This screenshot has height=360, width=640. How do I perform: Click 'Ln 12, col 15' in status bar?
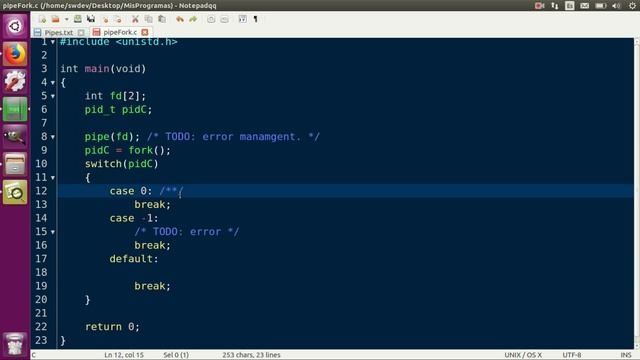124,355
